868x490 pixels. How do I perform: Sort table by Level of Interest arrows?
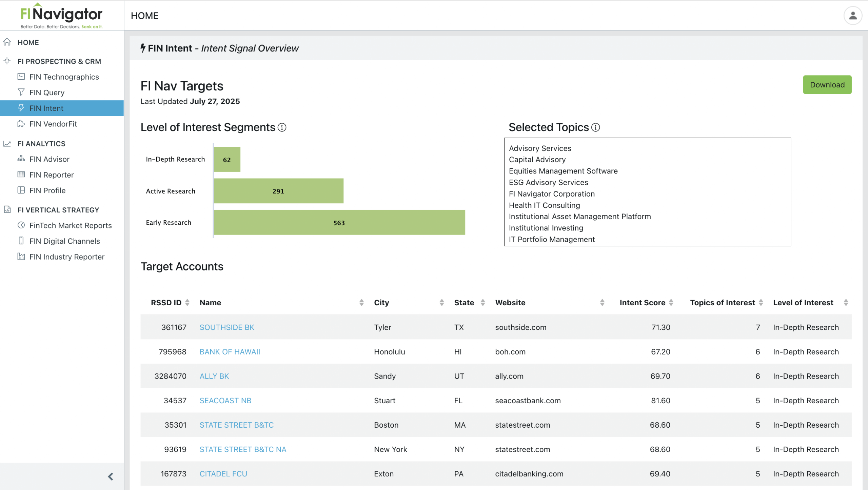[x=846, y=303]
